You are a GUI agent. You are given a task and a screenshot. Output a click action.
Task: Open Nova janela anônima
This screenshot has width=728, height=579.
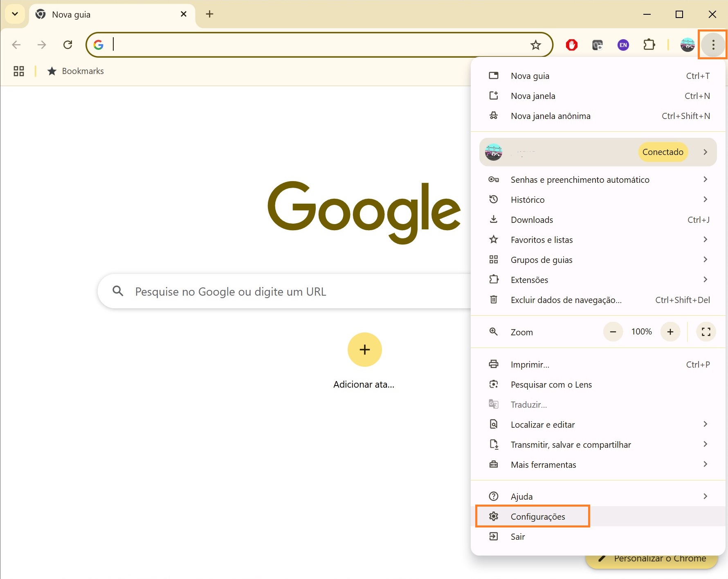pos(598,116)
